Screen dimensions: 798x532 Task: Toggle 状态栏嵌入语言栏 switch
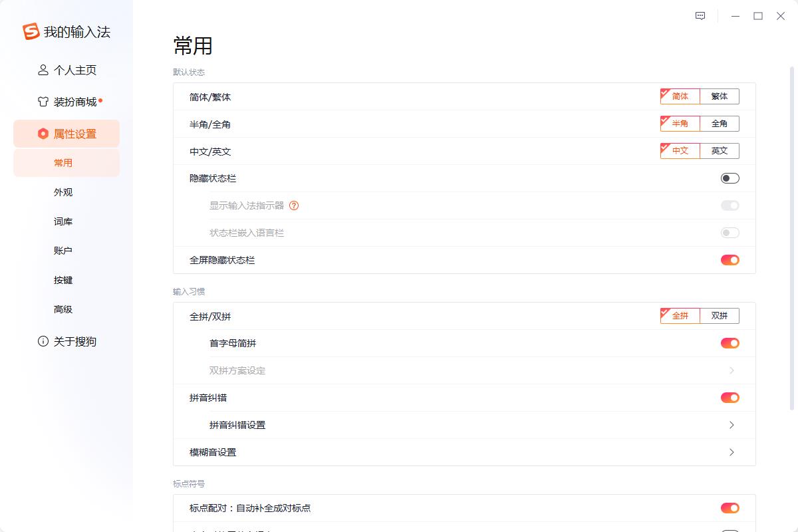(730, 233)
